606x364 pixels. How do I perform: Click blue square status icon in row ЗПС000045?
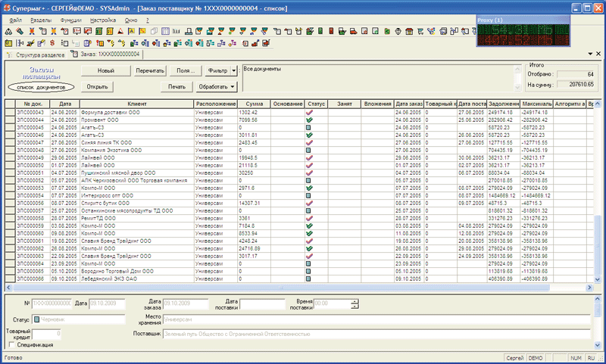click(x=308, y=127)
